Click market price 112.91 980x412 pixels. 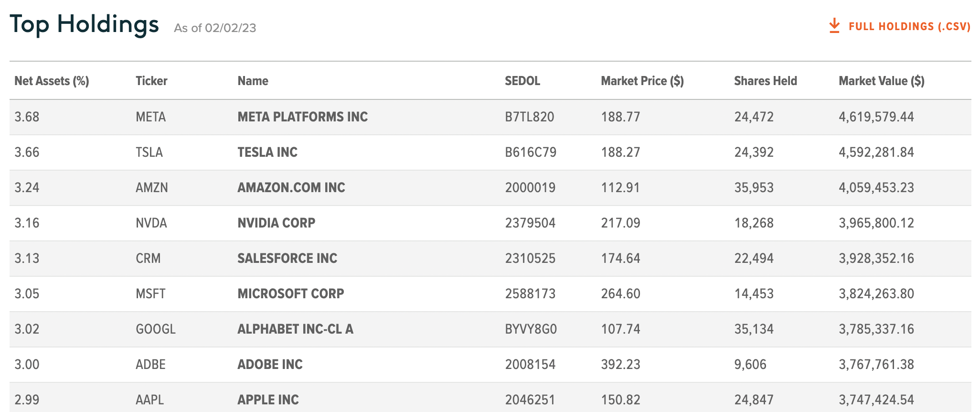coord(620,187)
